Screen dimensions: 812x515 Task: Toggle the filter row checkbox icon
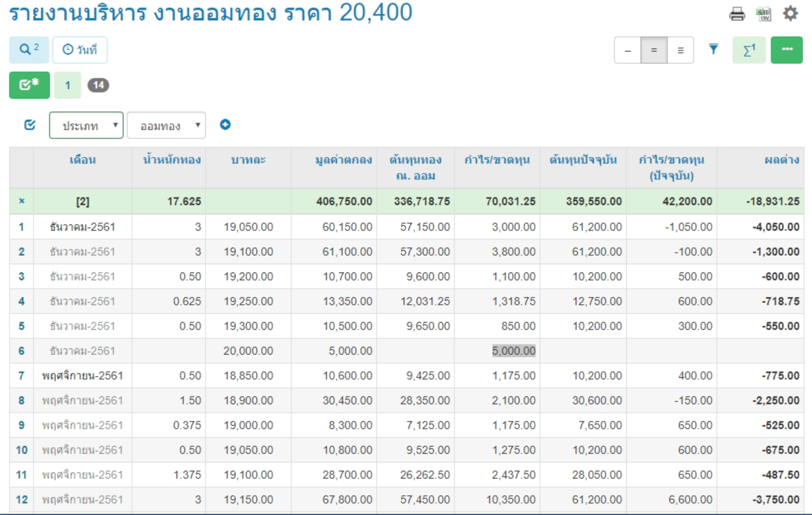click(x=30, y=125)
